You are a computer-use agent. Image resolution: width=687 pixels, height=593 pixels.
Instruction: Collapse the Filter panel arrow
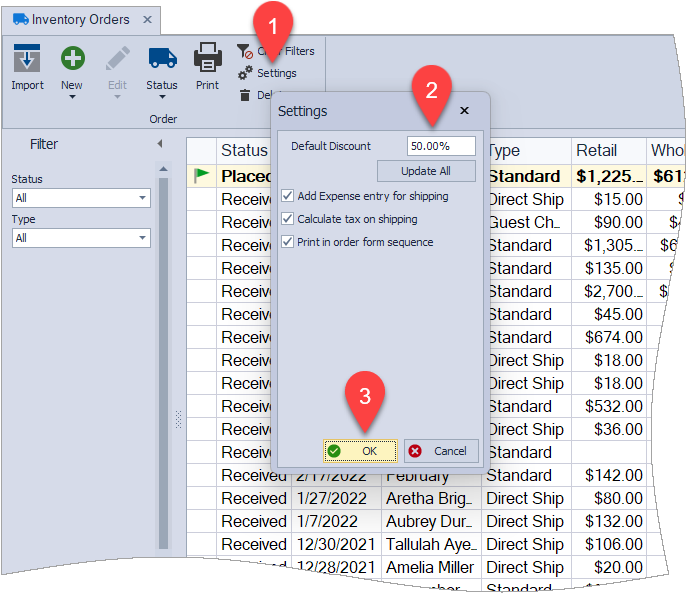pyautogui.click(x=160, y=143)
